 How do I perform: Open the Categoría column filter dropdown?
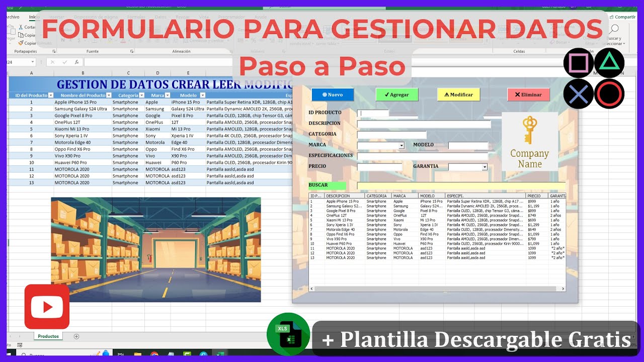[x=142, y=95]
